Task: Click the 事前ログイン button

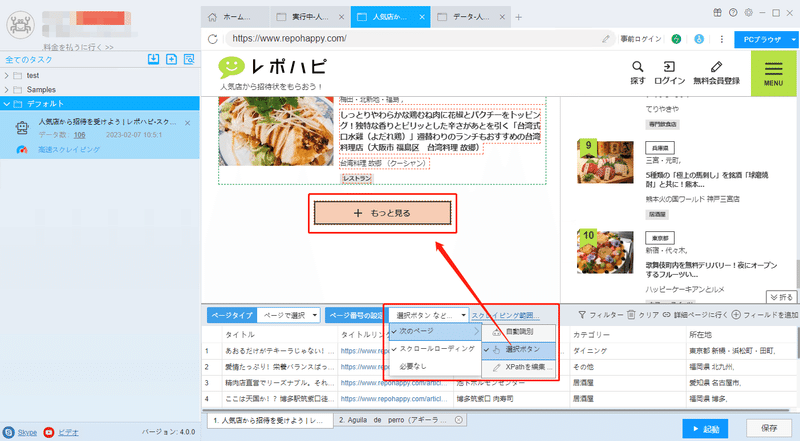Action: coord(641,39)
